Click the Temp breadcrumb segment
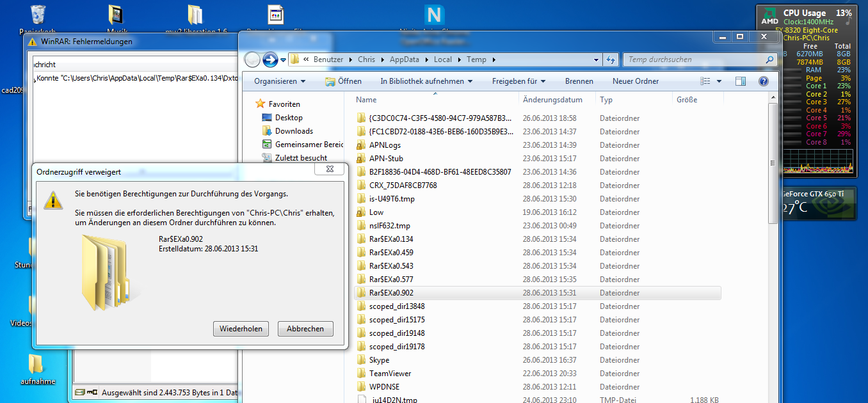 (x=476, y=59)
